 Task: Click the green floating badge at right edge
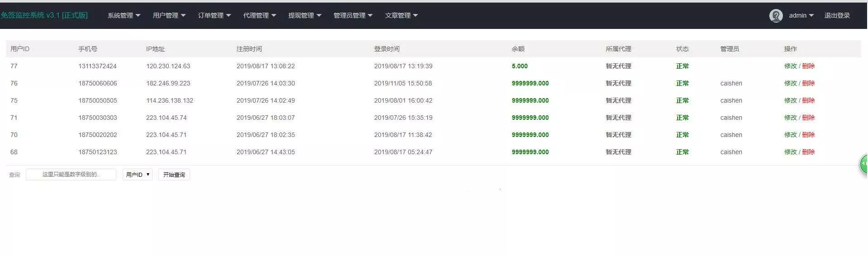(x=863, y=164)
